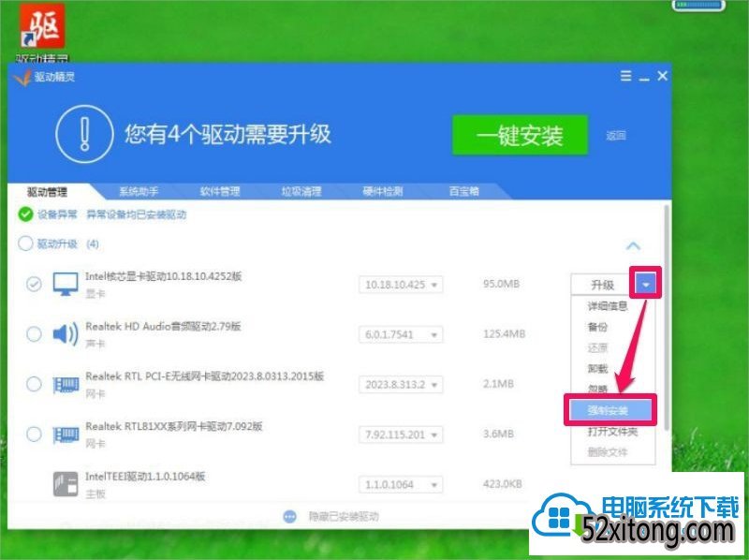Screen dimensions: 749x560
Task: Click the IntelTEE驱动1.1.0.1064版 name
Action: [x=145, y=477]
